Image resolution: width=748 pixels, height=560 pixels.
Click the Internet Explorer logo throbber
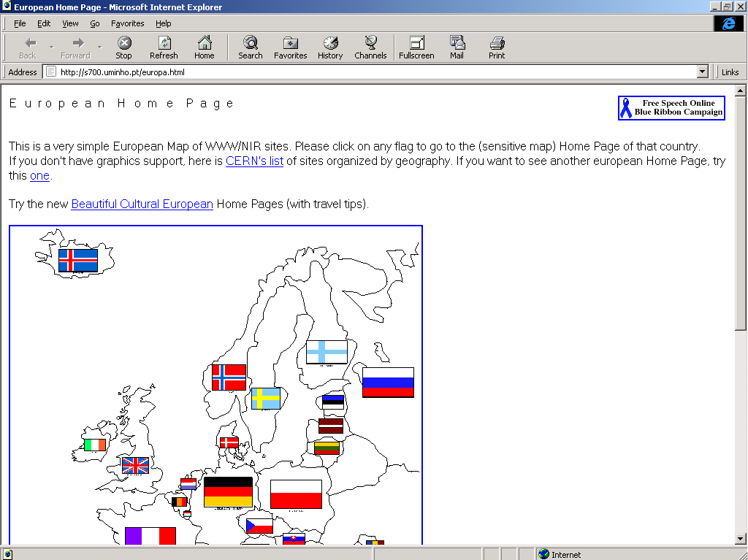pyautogui.click(x=728, y=23)
